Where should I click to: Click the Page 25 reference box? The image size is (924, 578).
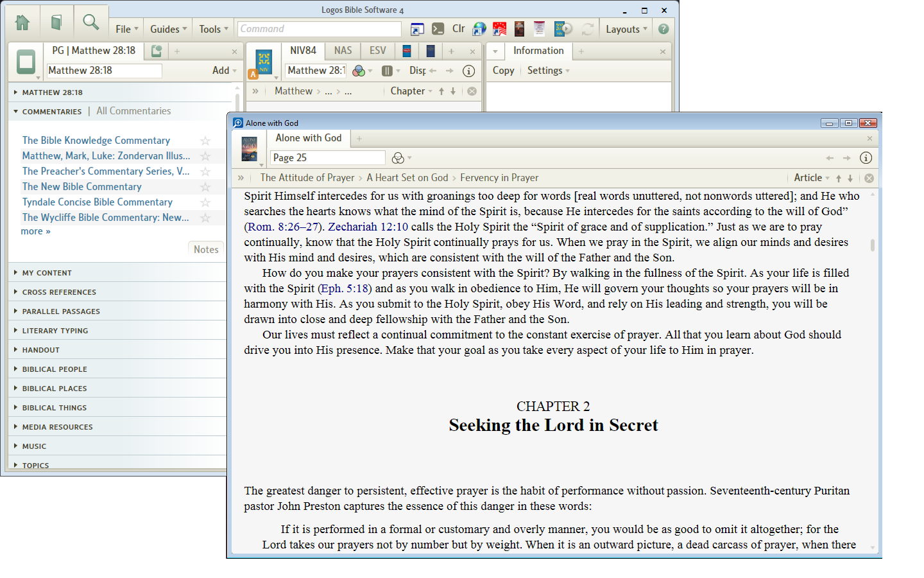pyautogui.click(x=327, y=157)
